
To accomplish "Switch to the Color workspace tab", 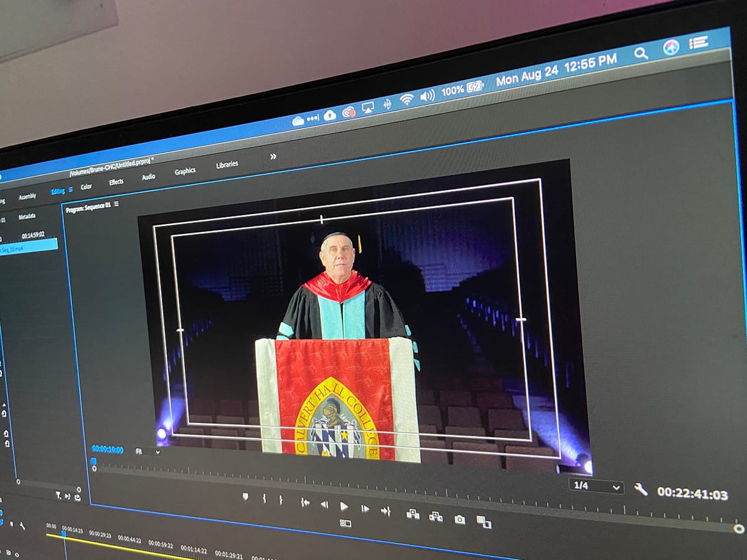I will 87,187.
